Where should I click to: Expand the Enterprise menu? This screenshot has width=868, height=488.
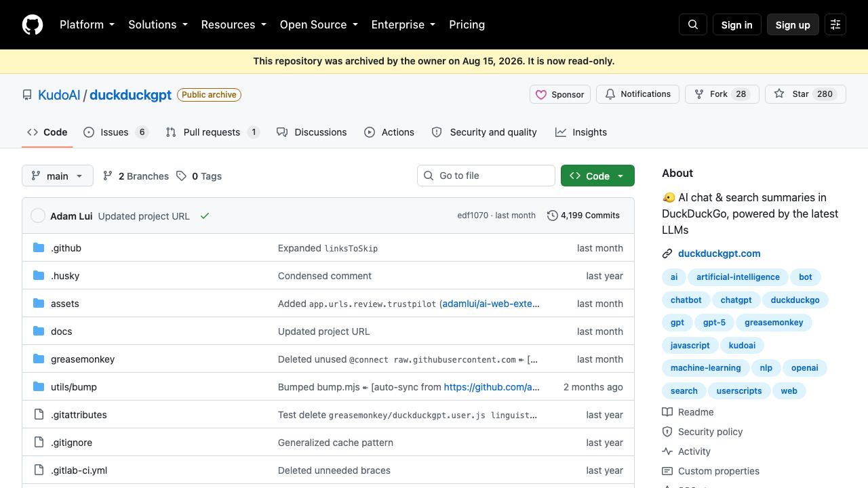[x=403, y=24]
